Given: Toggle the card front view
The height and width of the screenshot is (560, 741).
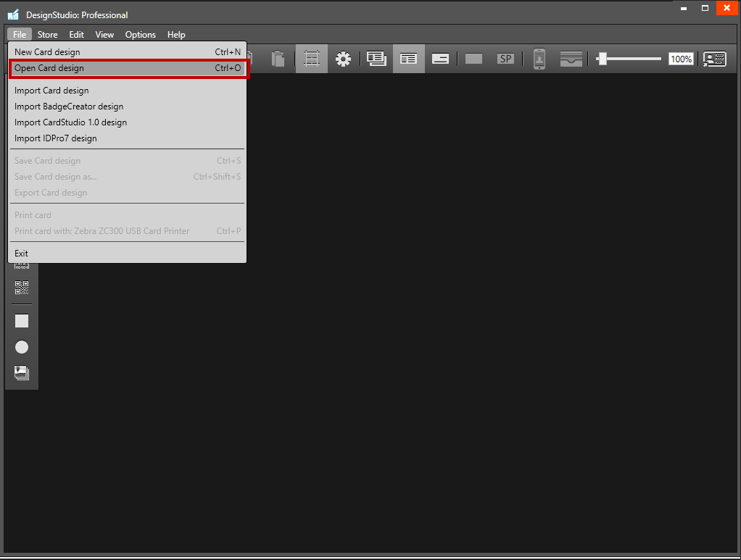Looking at the screenshot, I should pyautogui.click(x=407, y=59).
